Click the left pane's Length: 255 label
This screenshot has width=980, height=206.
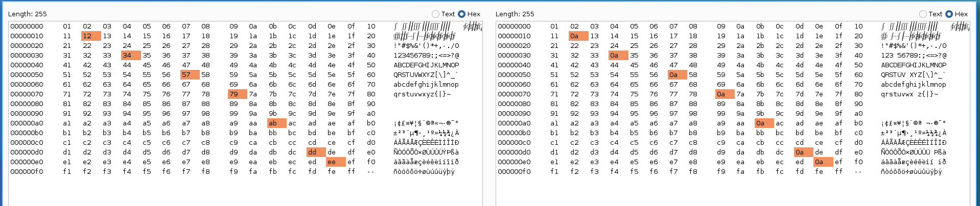pyautogui.click(x=28, y=14)
